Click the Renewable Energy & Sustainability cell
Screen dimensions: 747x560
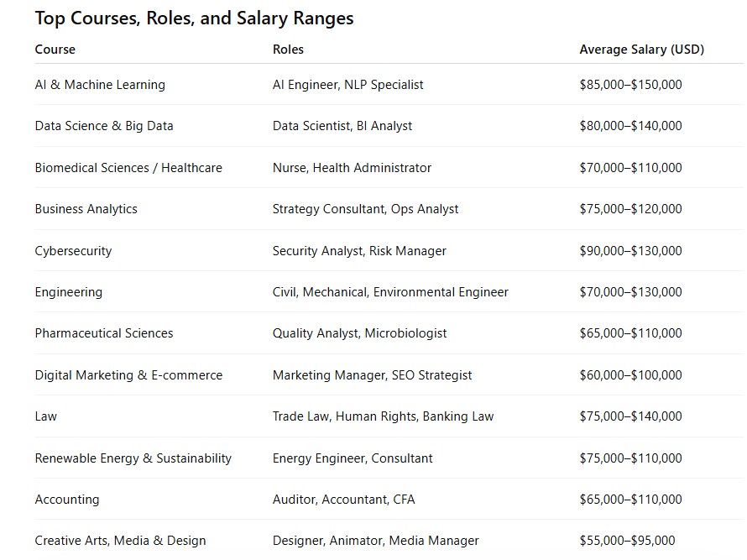[133, 458]
